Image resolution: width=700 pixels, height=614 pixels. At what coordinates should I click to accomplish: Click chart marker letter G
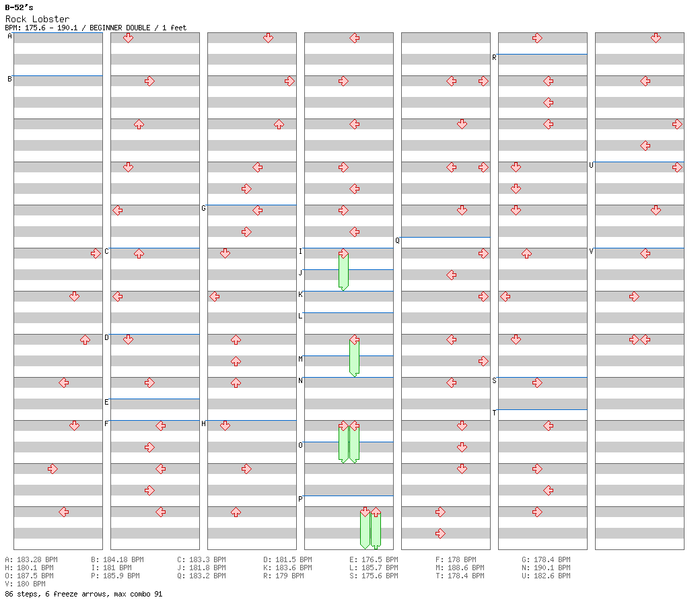click(x=203, y=209)
